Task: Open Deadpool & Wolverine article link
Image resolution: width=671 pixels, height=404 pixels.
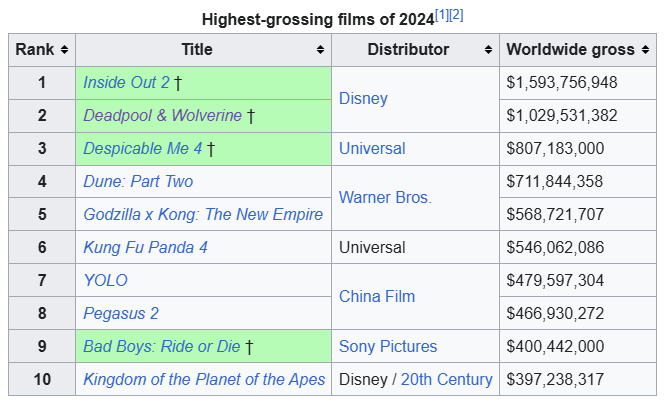Action: click(163, 116)
